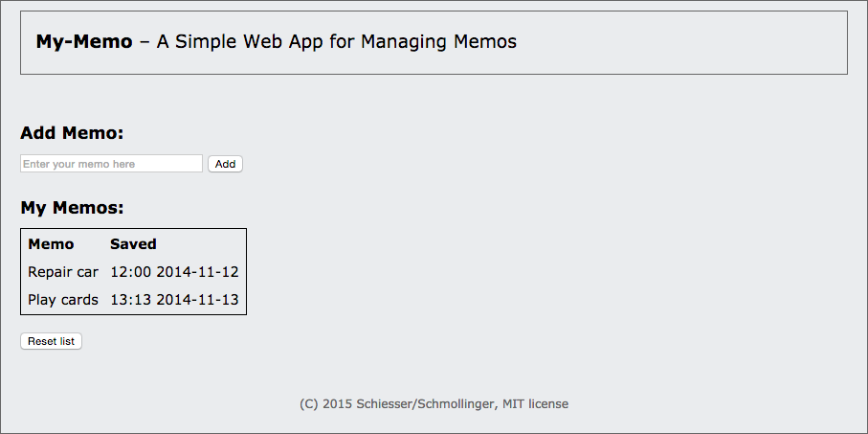Click the 'for' word in header banner
Image resolution: width=868 pixels, height=434 pixels.
[x=342, y=41]
